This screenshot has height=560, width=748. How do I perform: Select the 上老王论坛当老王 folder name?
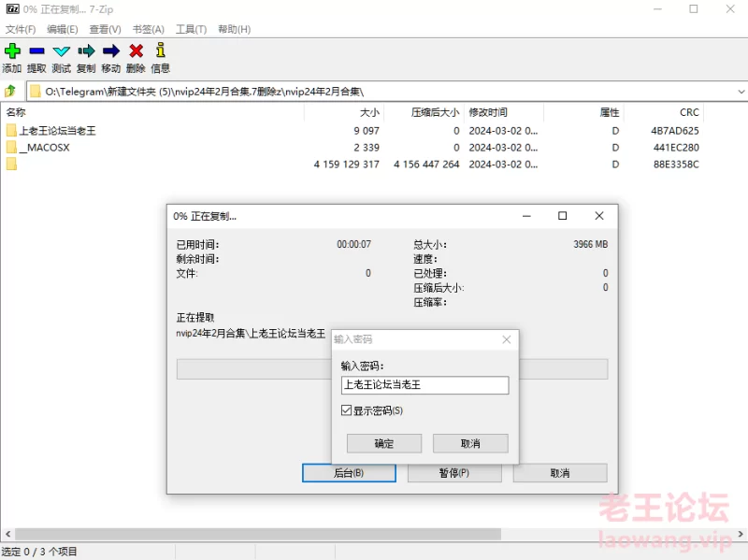click(58, 130)
